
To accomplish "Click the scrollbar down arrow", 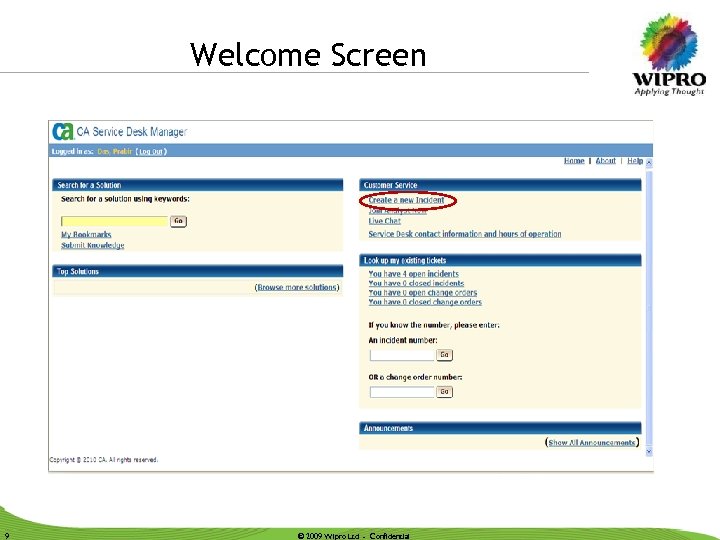I will click(x=649, y=451).
